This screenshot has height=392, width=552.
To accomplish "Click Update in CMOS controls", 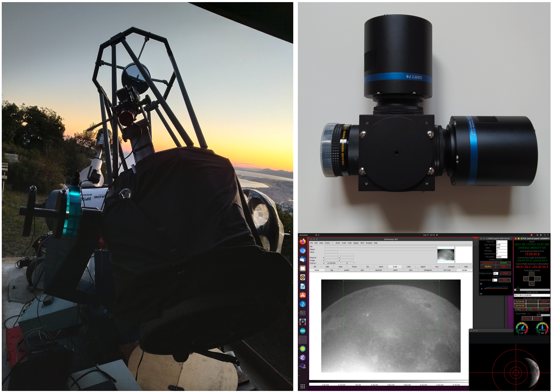I will coord(503,263).
